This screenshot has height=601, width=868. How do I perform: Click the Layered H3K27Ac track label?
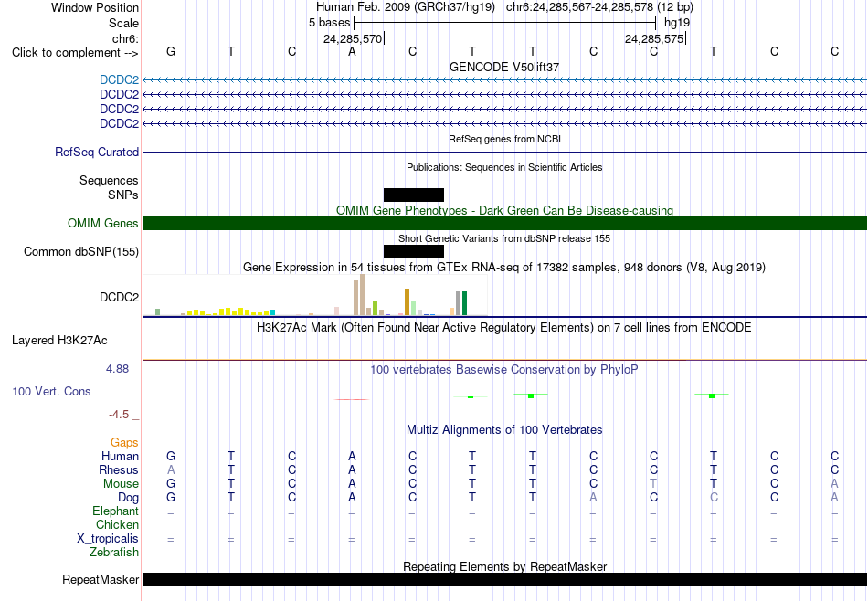coord(59,341)
